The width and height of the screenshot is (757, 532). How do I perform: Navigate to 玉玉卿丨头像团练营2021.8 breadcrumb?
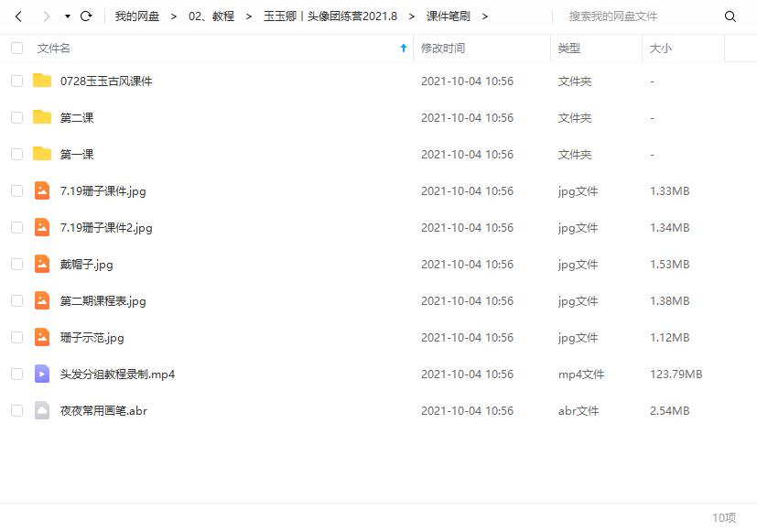pyautogui.click(x=330, y=16)
